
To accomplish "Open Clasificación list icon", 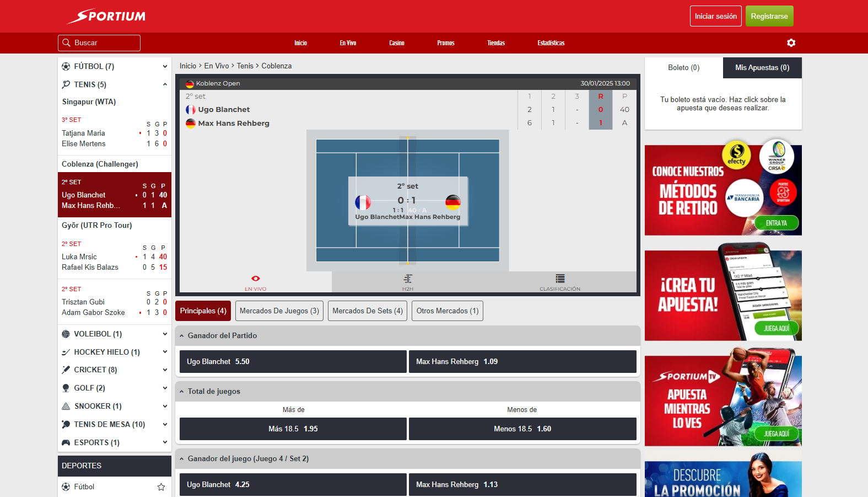I will [560, 279].
